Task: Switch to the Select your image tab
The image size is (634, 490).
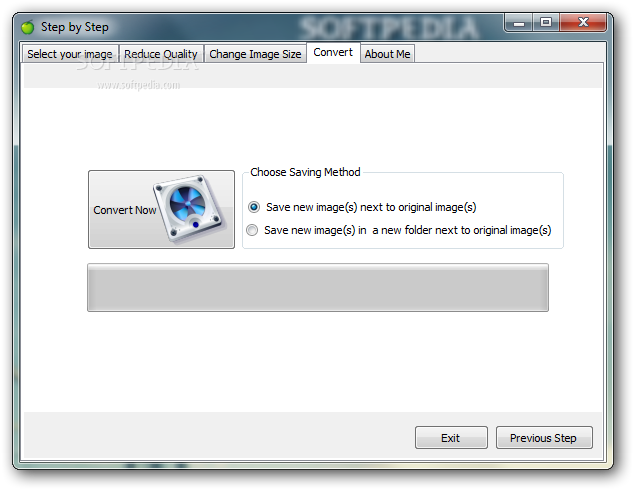Action: pos(70,54)
